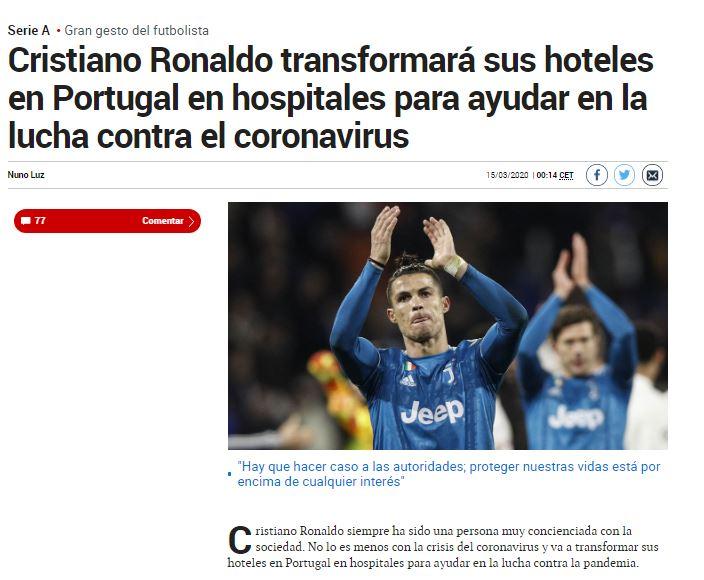Click the article's first paragraph text
Screen dimensions: 704x580
click(443, 547)
